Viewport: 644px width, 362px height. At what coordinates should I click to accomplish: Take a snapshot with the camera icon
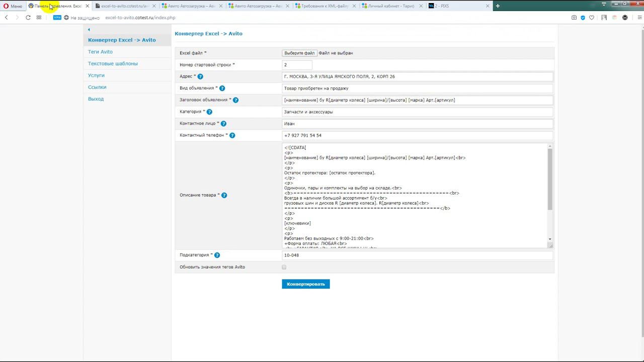(x=574, y=18)
